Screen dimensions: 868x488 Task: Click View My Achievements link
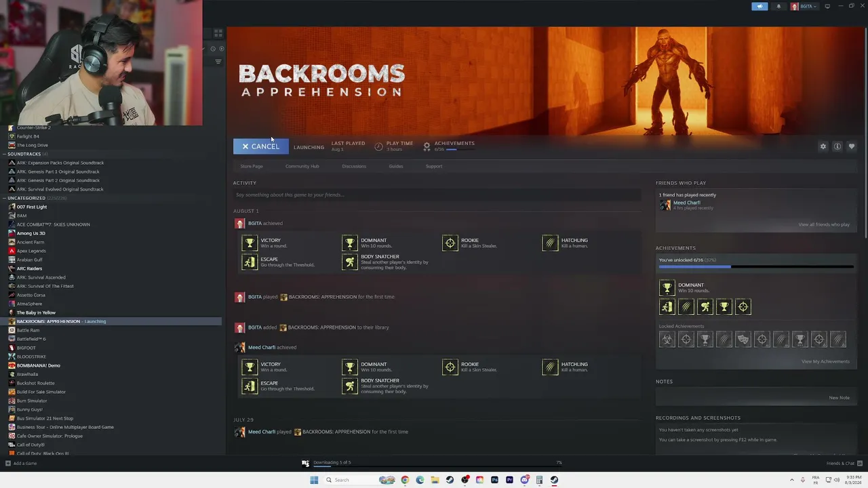[x=825, y=361]
